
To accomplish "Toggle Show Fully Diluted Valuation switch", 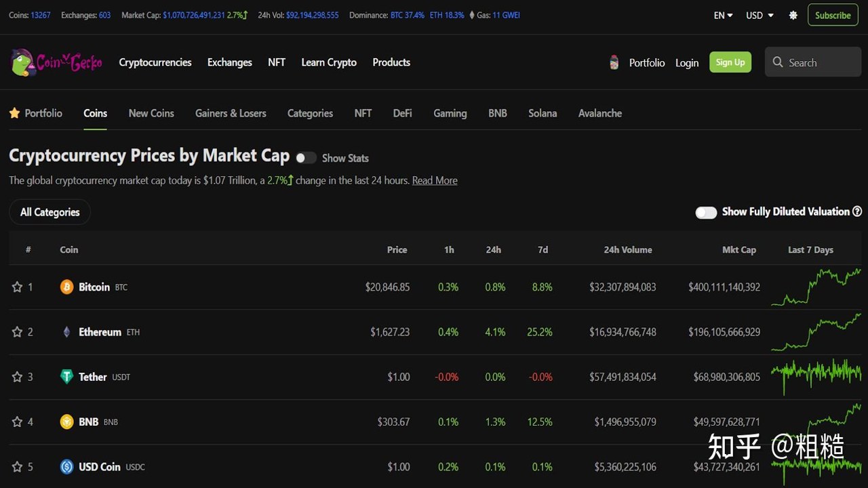I will point(706,212).
